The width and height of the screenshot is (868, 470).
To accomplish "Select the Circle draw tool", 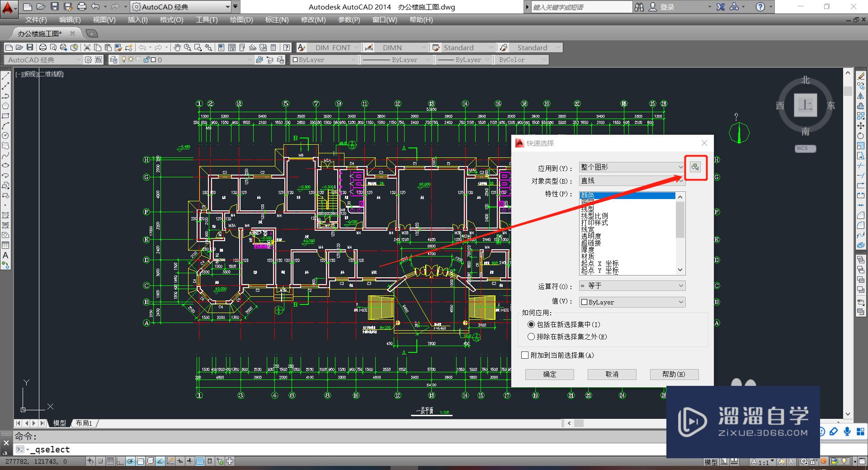I will [5, 136].
